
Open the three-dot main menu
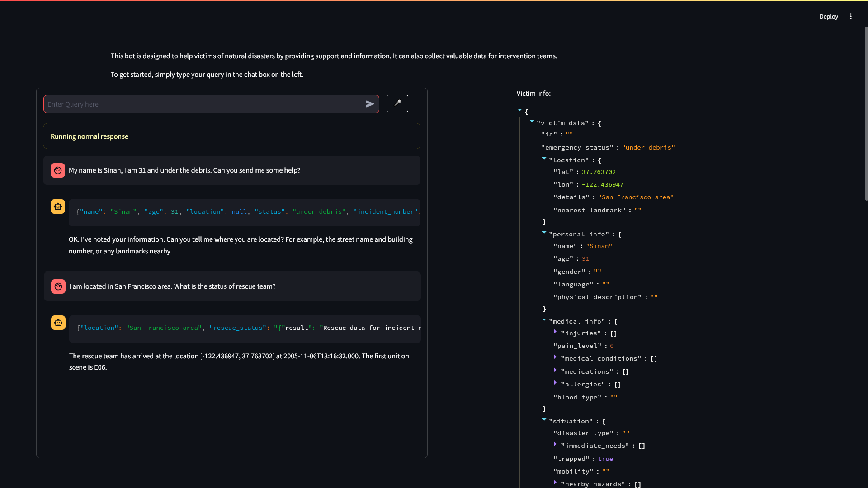pos(850,17)
